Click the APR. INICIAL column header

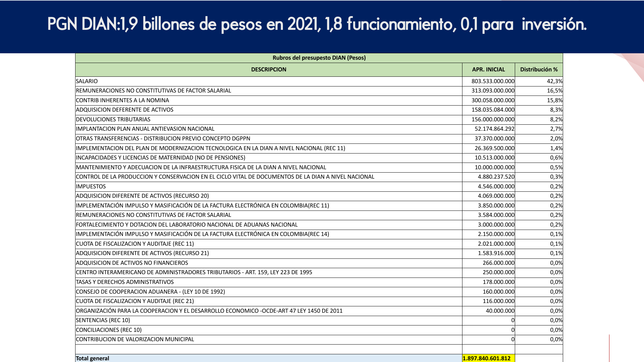click(488, 69)
